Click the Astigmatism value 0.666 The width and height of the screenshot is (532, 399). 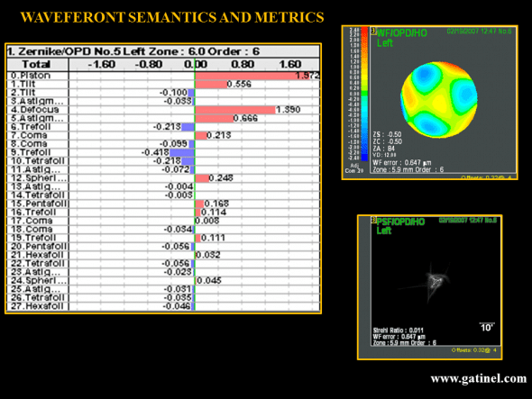[x=245, y=118]
